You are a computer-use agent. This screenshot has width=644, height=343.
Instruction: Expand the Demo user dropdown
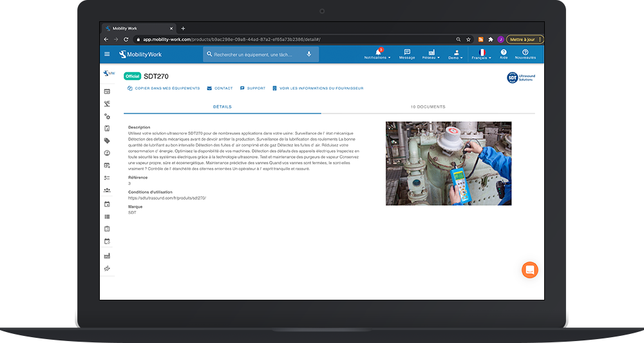click(x=455, y=54)
